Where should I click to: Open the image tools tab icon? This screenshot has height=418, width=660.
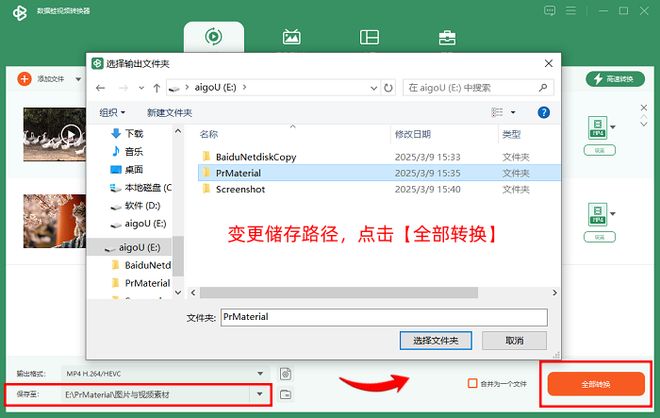pos(291,37)
